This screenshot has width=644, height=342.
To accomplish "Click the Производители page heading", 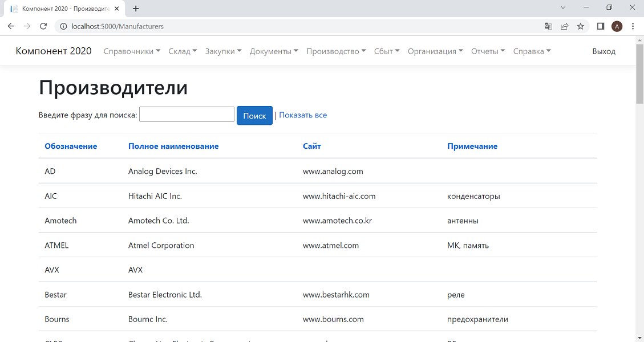I will (114, 87).
